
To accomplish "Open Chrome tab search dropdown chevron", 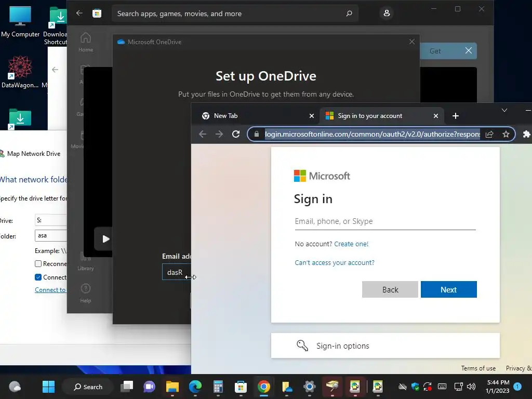I will pyautogui.click(x=504, y=110).
